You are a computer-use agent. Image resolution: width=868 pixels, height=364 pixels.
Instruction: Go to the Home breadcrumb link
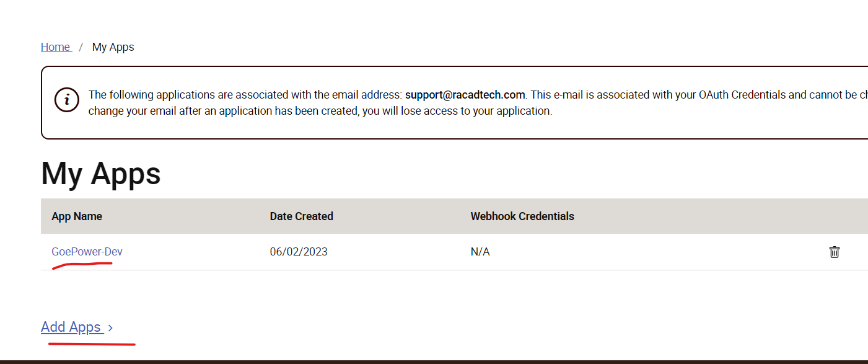click(56, 47)
